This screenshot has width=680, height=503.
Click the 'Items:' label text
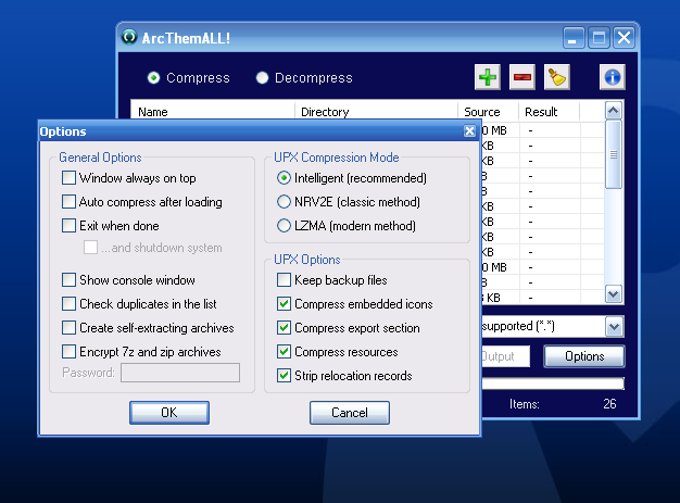[x=524, y=404]
